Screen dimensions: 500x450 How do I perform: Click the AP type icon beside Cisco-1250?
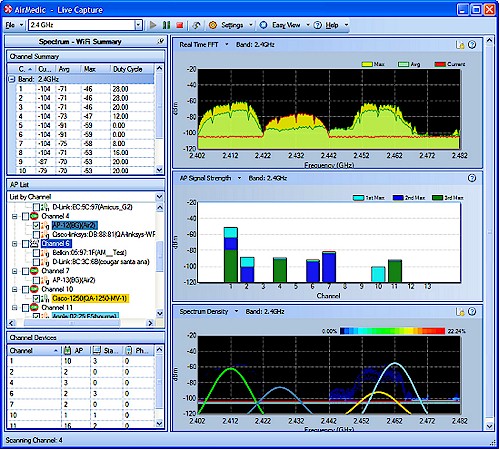coord(45,298)
